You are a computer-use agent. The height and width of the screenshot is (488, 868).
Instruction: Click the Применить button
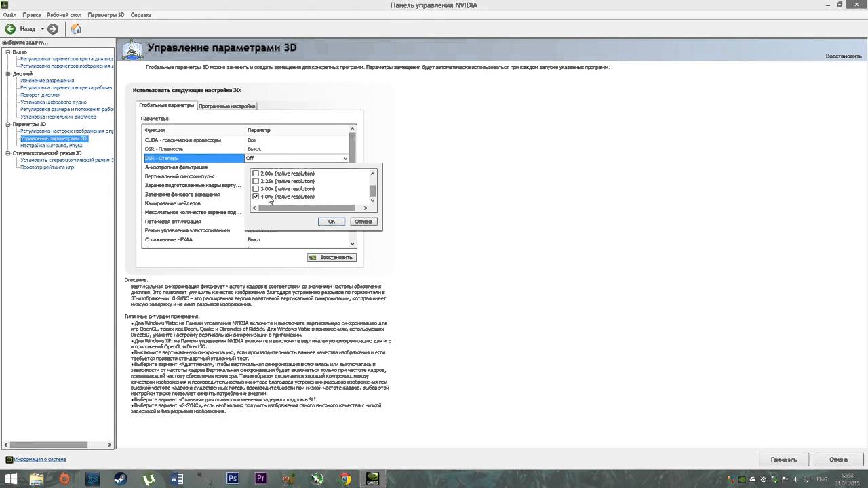tap(784, 460)
